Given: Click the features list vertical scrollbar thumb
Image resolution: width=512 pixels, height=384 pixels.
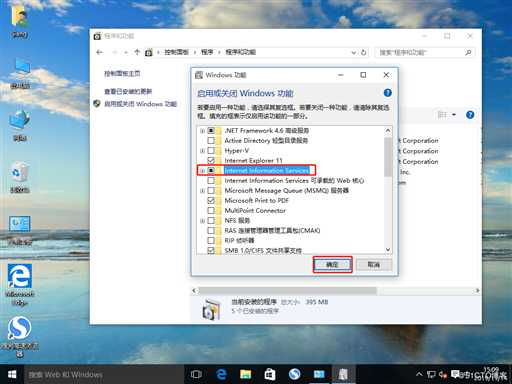Looking at the screenshot, I should coord(388,156).
